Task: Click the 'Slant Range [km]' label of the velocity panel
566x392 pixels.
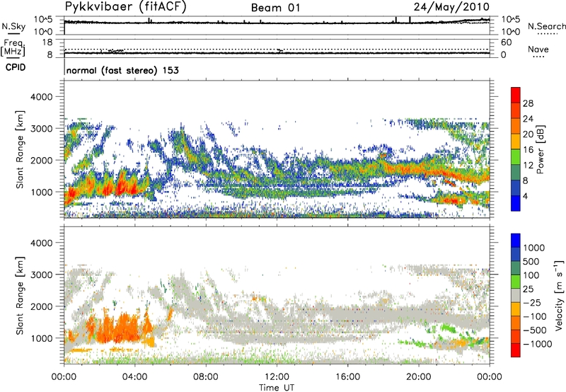Action: click(x=21, y=296)
